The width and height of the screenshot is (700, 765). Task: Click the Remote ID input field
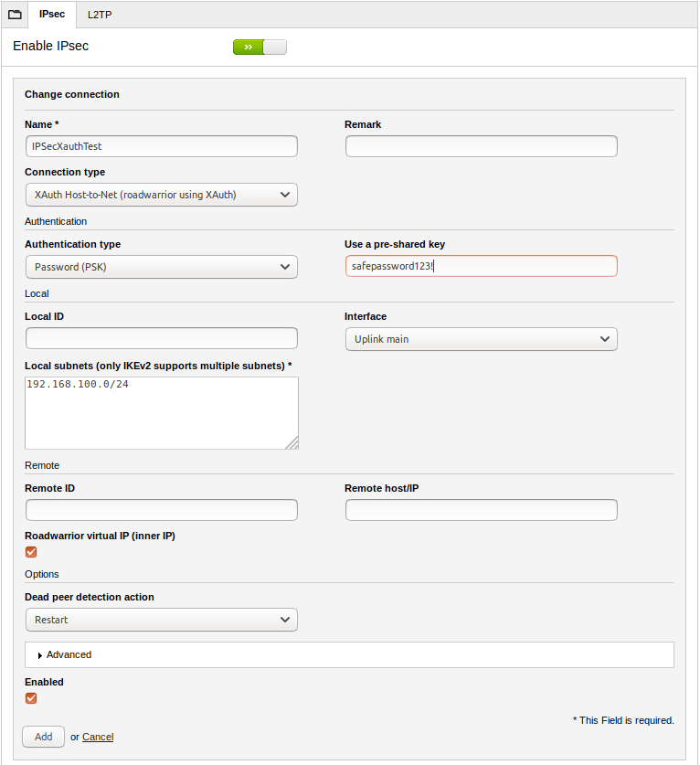[x=161, y=510]
